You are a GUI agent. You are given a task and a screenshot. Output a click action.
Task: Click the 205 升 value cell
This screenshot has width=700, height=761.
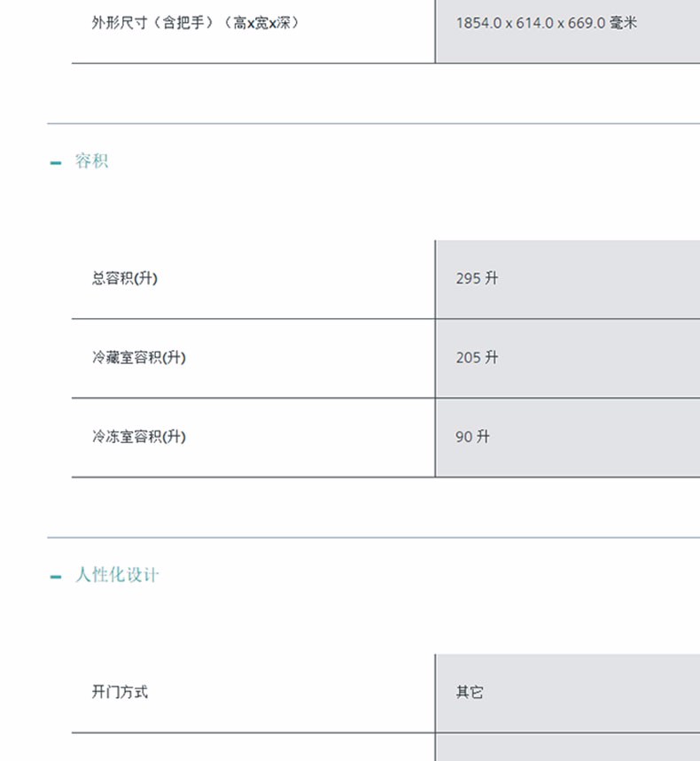click(x=478, y=358)
